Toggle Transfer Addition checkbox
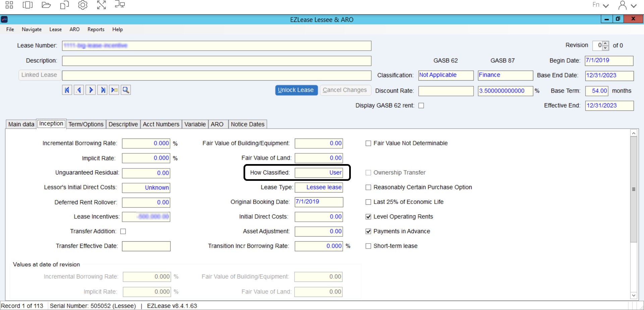This screenshot has height=310, width=644. [x=123, y=231]
